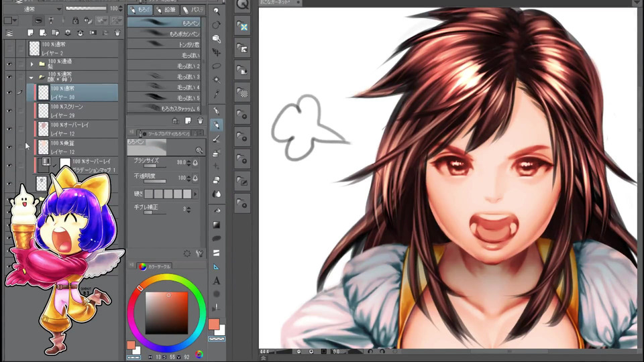Screen dimensions: 644x362
Task: Toggle visibility of レイヤー 30
Action: (9, 92)
